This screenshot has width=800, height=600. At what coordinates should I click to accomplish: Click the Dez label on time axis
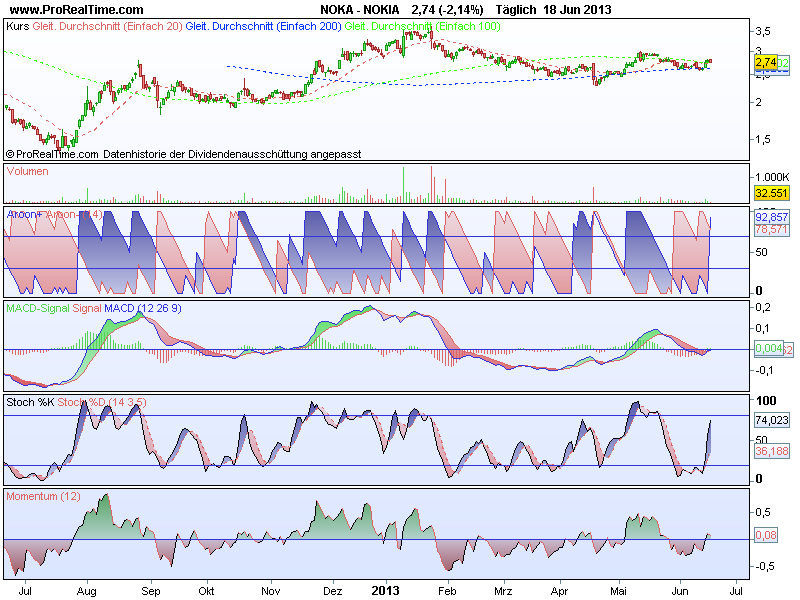(x=333, y=591)
